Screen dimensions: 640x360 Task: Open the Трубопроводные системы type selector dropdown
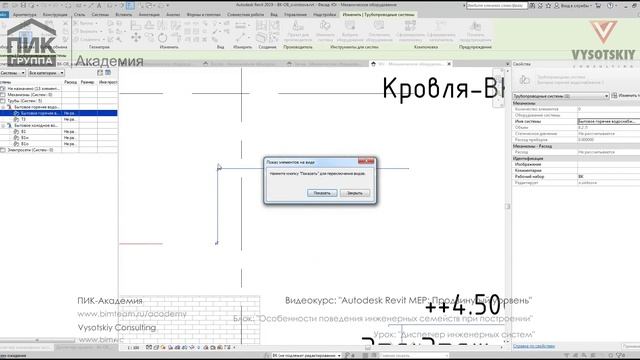click(561, 96)
